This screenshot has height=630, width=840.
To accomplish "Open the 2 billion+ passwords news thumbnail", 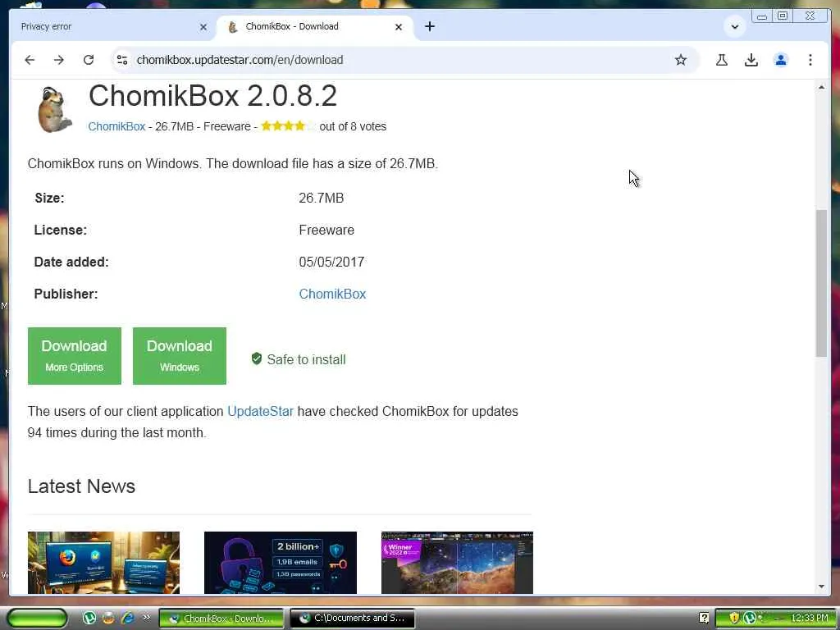I will click(281, 563).
